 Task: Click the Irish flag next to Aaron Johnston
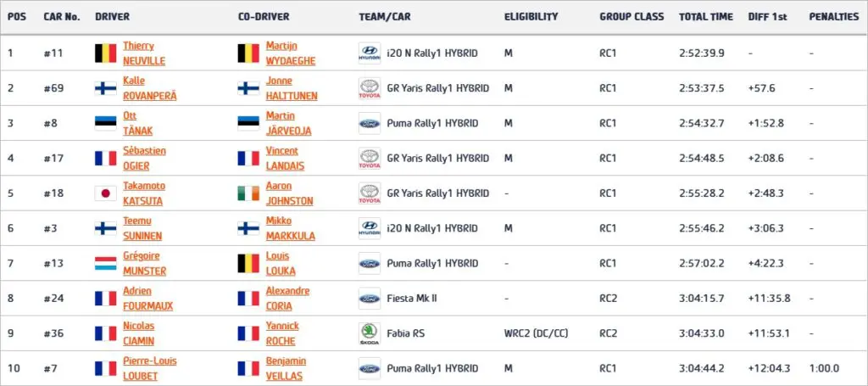tap(248, 193)
